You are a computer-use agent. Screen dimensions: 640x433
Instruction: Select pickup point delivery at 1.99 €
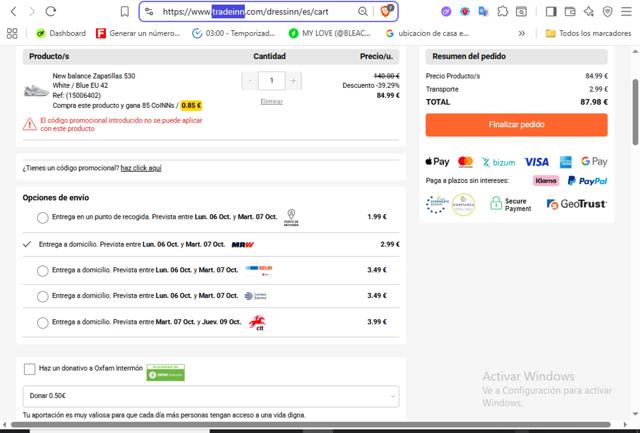(x=42, y=218)
